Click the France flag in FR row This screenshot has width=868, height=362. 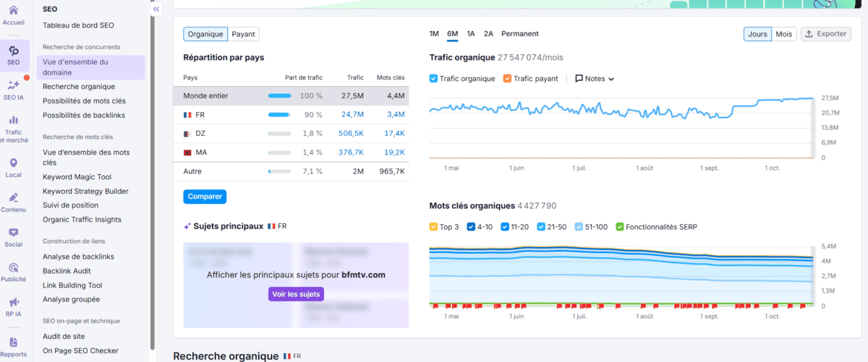[x=188, y=114]
